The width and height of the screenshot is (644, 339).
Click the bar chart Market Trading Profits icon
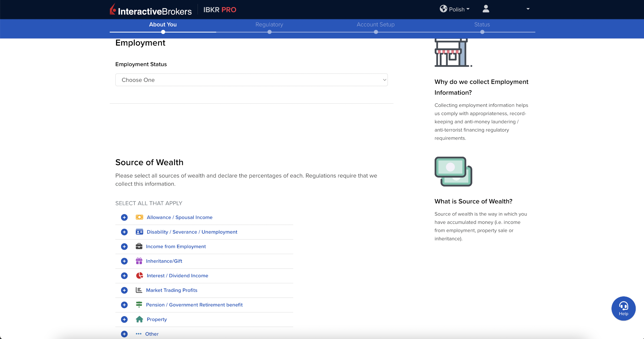(x=139, y=290)
